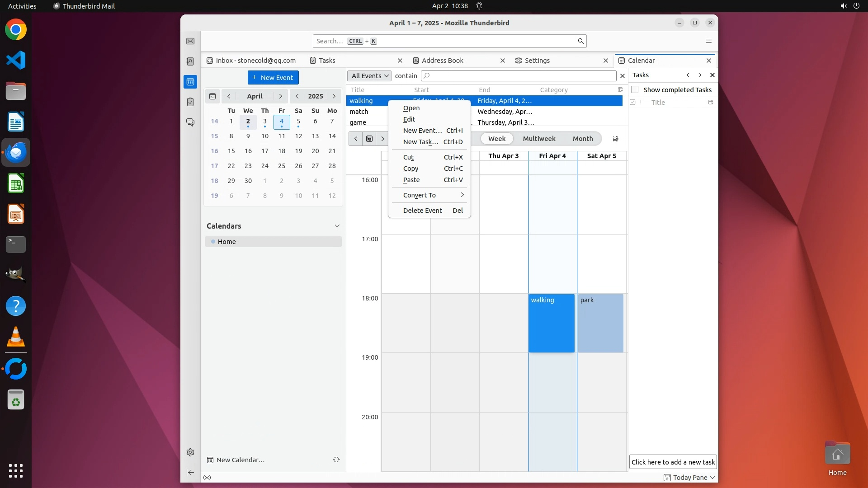The image size is (868, 488).
Task: Enable Show completed Tasks checkbox
Action: point(635,89)
